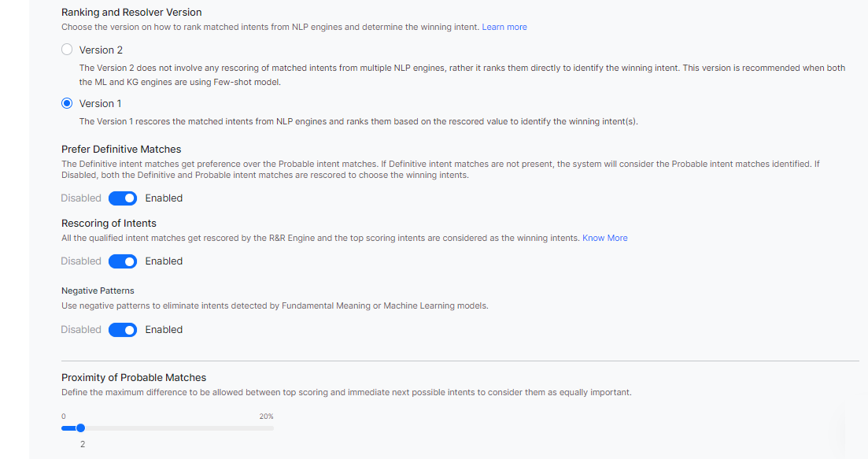The height and width of the screenshot is (459, 868).
Task: Click the Version 1 label text
Action: 100,103
